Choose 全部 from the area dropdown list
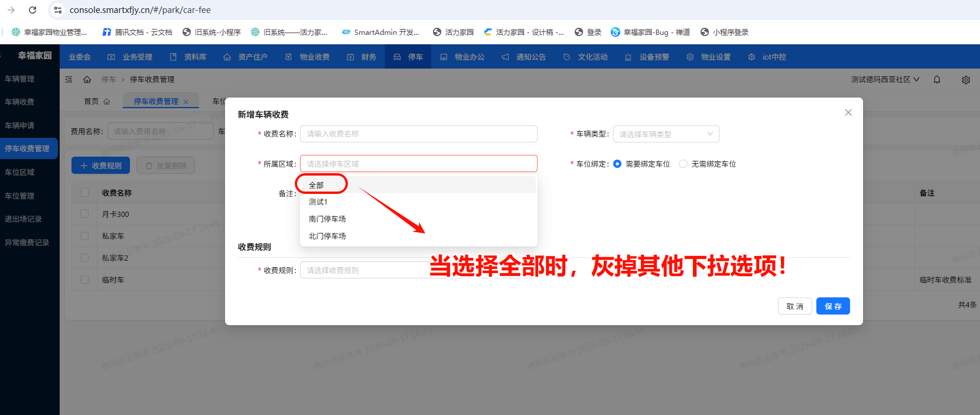Screen dimensions: 980x415 click(x=317, y=185)
